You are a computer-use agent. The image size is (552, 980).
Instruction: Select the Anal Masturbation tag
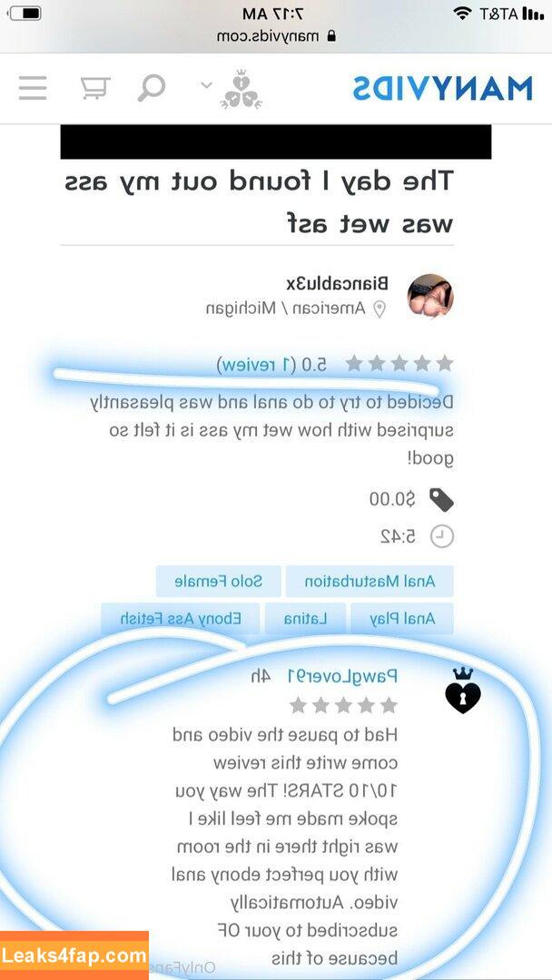[370, 582]
